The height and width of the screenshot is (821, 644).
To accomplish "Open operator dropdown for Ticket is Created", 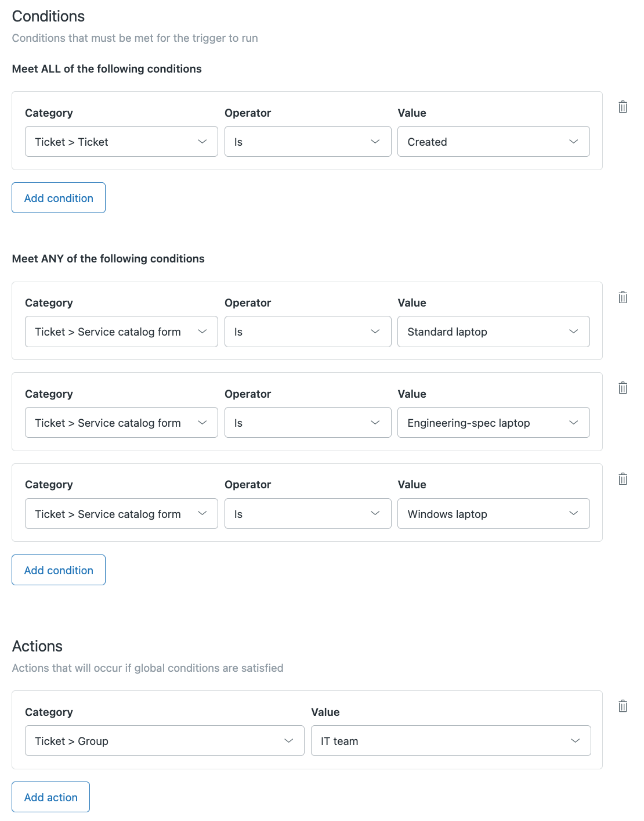I will (x=307, y=142).
